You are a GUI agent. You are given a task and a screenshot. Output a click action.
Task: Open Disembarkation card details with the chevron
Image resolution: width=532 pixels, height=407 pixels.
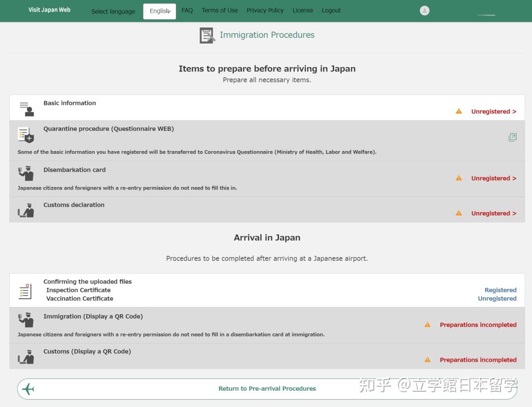494,178
